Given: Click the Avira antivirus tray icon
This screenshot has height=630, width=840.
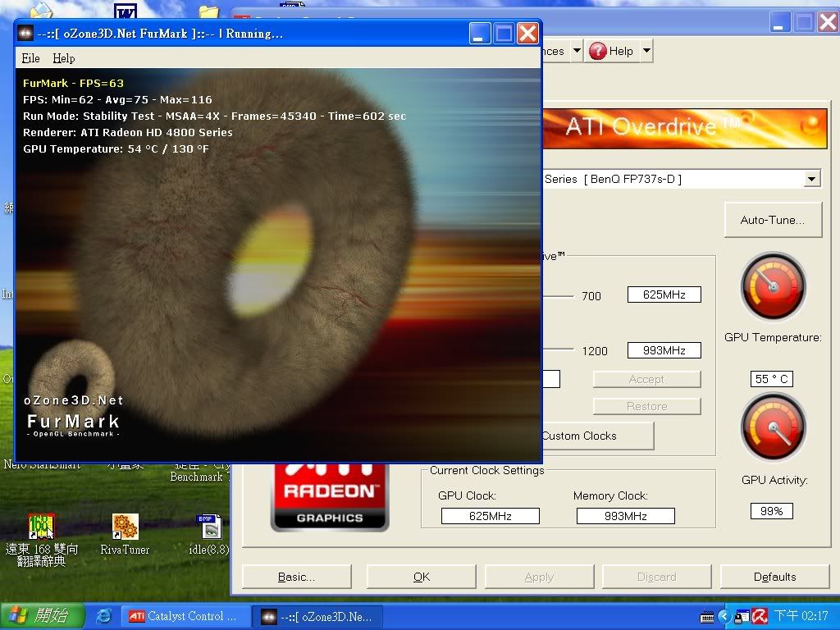Looking at the screenshot, I should [760, 616].
